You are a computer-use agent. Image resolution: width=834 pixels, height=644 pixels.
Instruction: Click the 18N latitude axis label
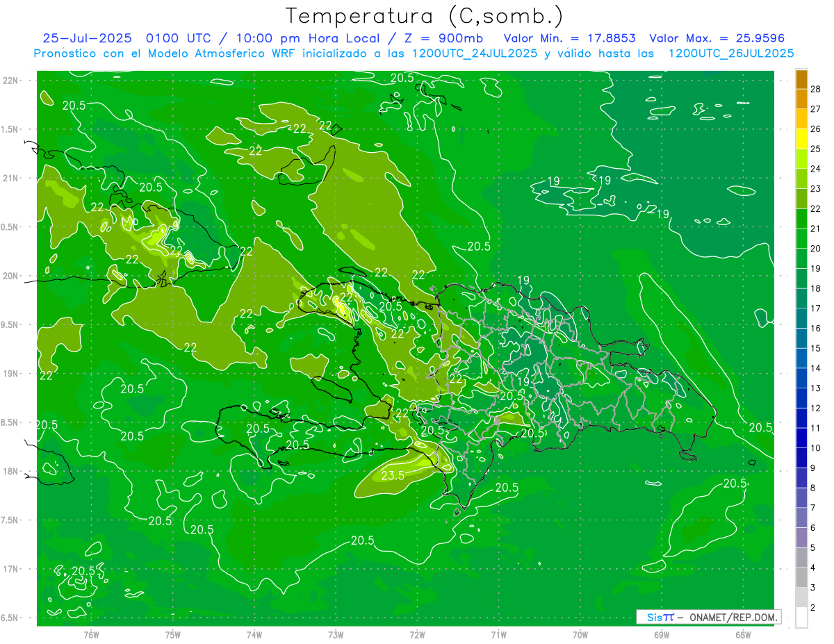(x=10, y=472)
